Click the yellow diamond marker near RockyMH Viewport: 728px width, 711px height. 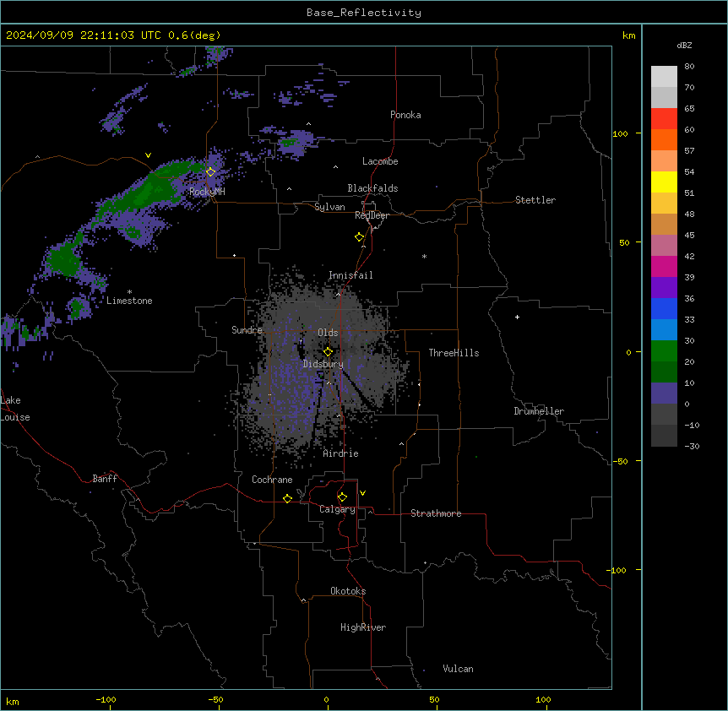pyautogui.click(x=211, y=171)
